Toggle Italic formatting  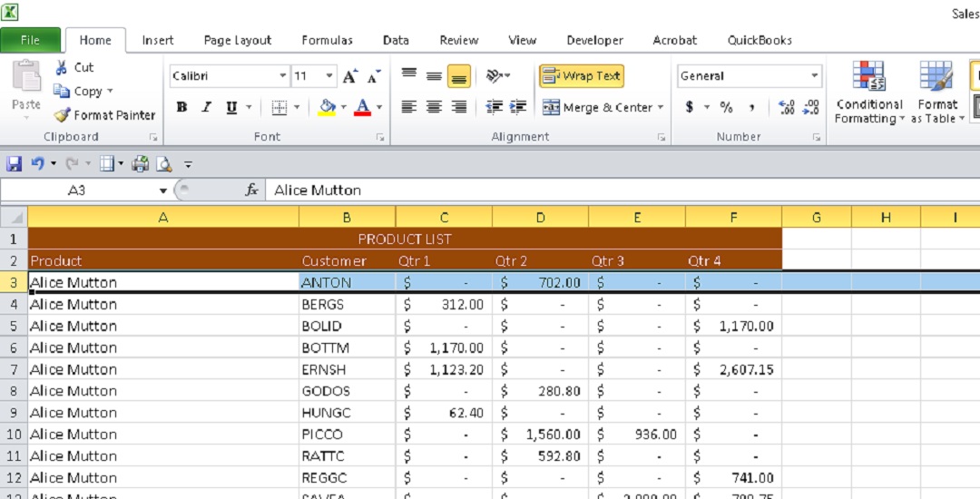pyautogui.click(x=206, y=107)
